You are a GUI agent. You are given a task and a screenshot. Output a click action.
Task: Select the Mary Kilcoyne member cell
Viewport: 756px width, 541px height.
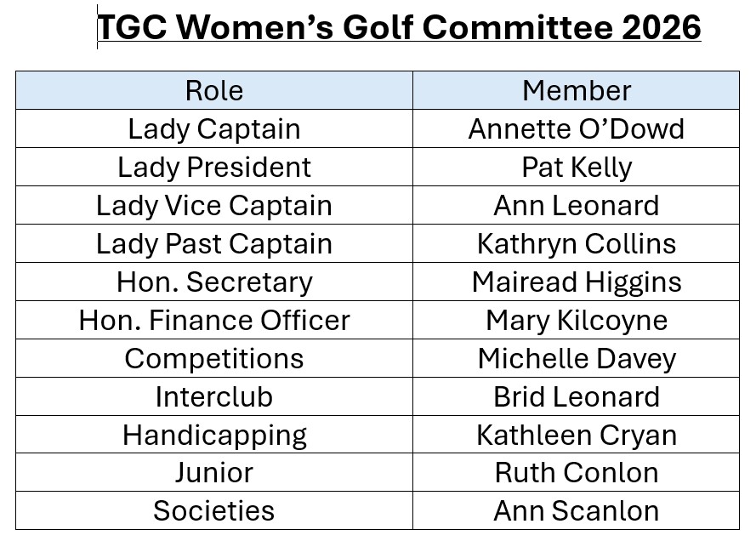(x=577, y=320)
